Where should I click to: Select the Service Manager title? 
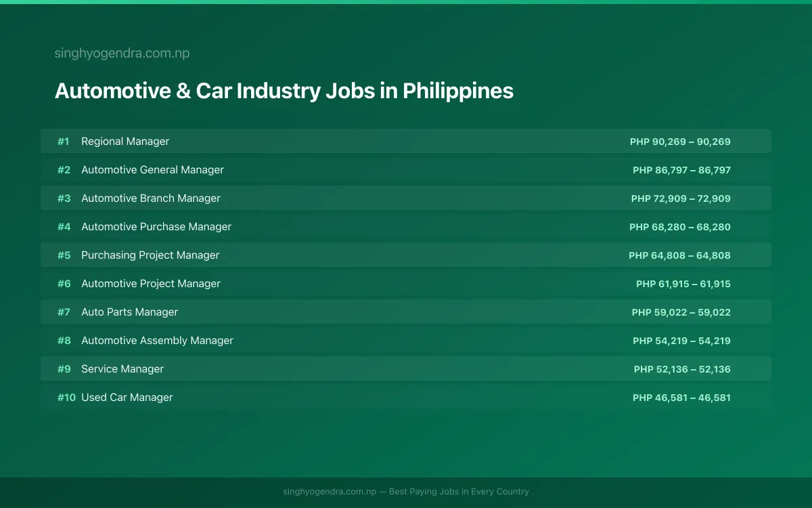click(122, 369)
